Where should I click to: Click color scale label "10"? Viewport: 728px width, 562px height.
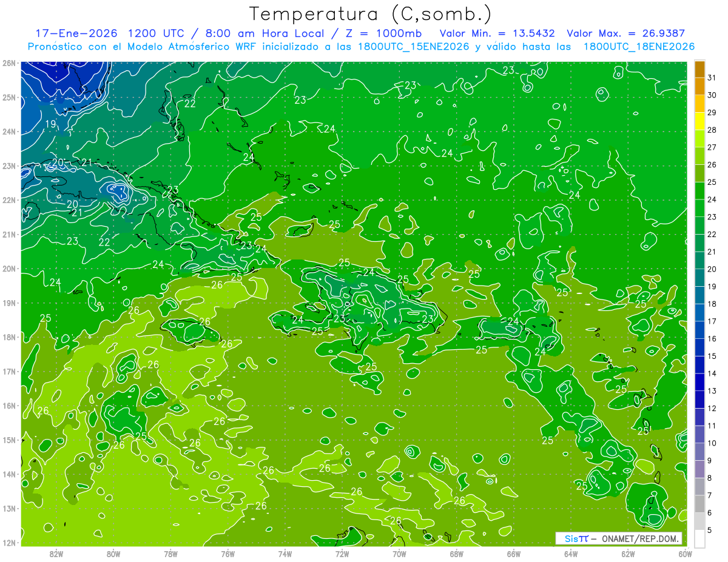[712, 443]
